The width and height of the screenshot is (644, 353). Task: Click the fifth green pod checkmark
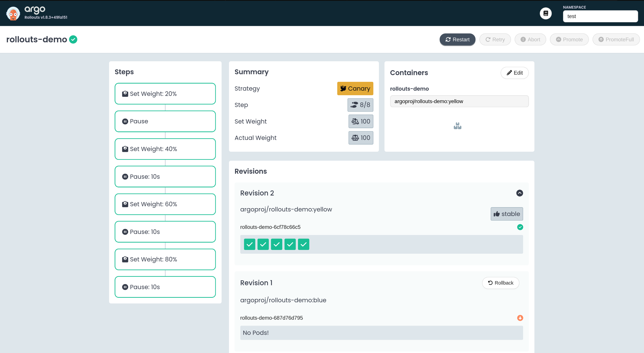[x=303, y=244]
